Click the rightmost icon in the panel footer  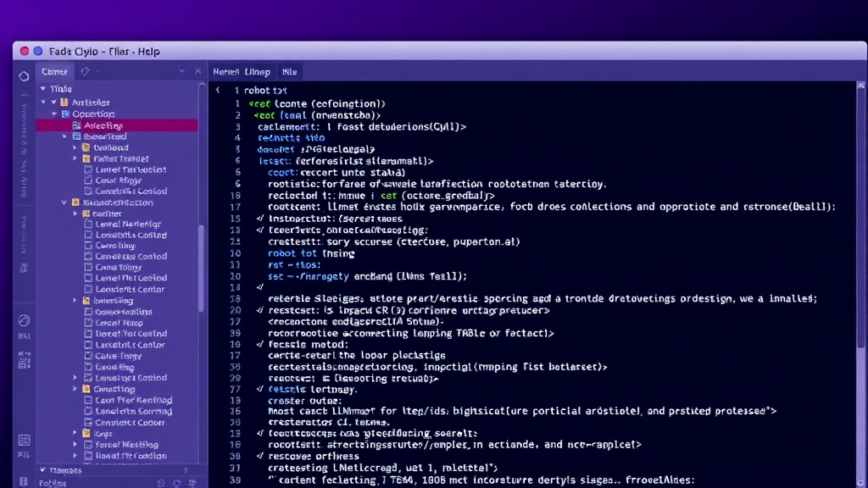[192, 483]
